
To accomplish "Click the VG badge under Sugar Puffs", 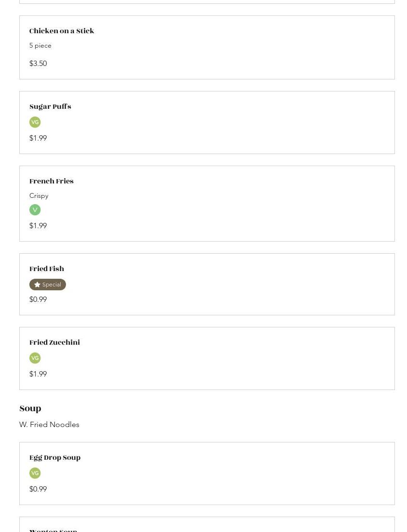I will click(35, 122).
